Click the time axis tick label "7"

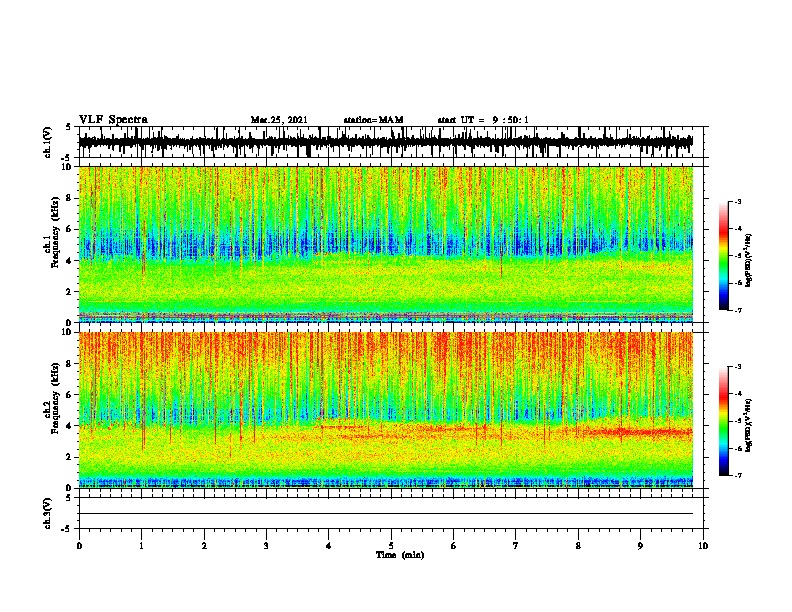(x=516, y=546)
